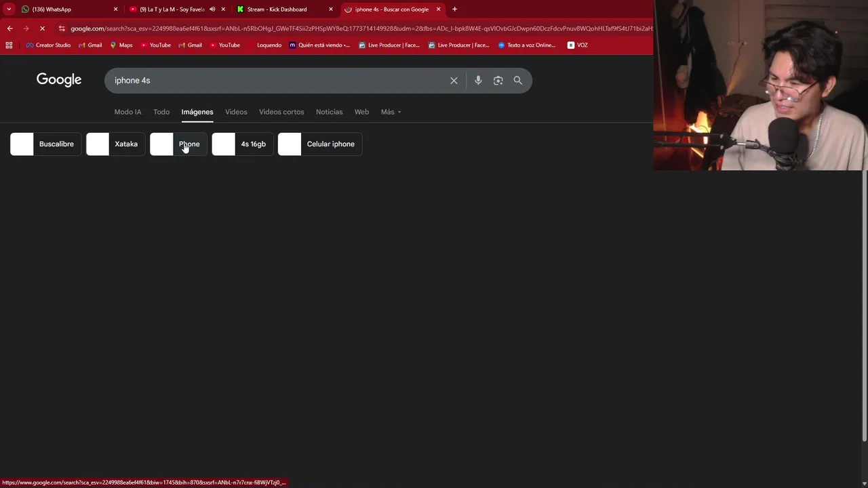Screen dimensions: 868x488
Task: Stop the page from loading
Action: pyautogui.click(x=42, y=28)
